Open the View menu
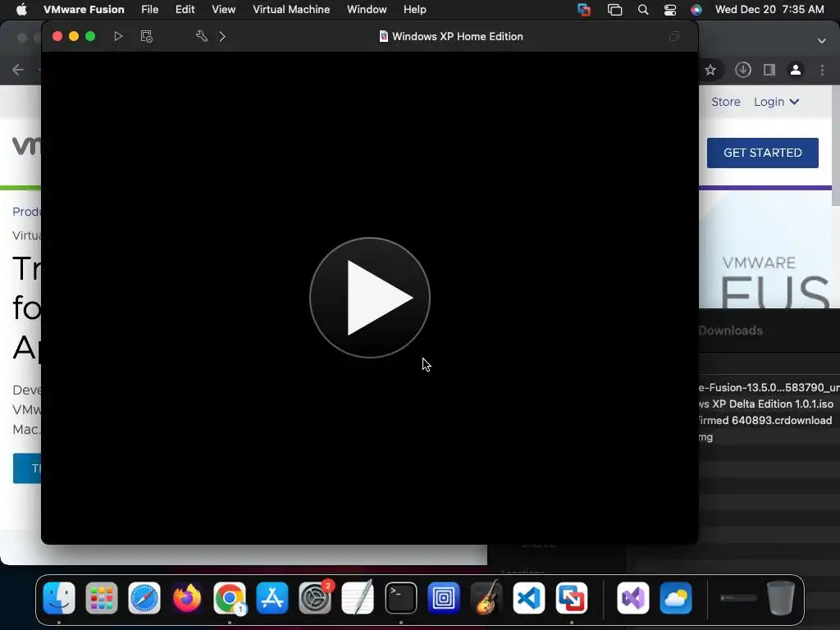The height and width of the screenshot is (630, 840). tap(223, 10)
